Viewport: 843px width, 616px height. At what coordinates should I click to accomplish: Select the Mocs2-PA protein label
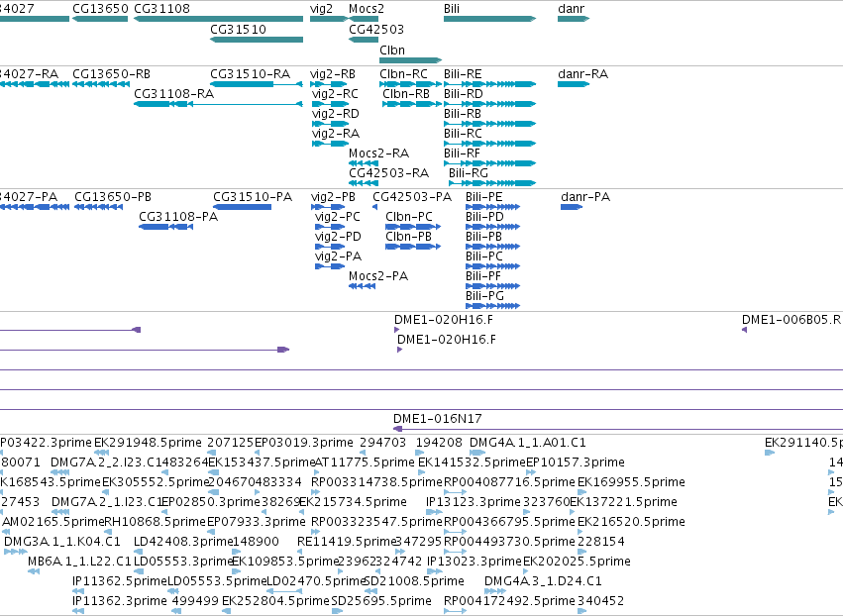pyautogui.click(x=378, y=276)
